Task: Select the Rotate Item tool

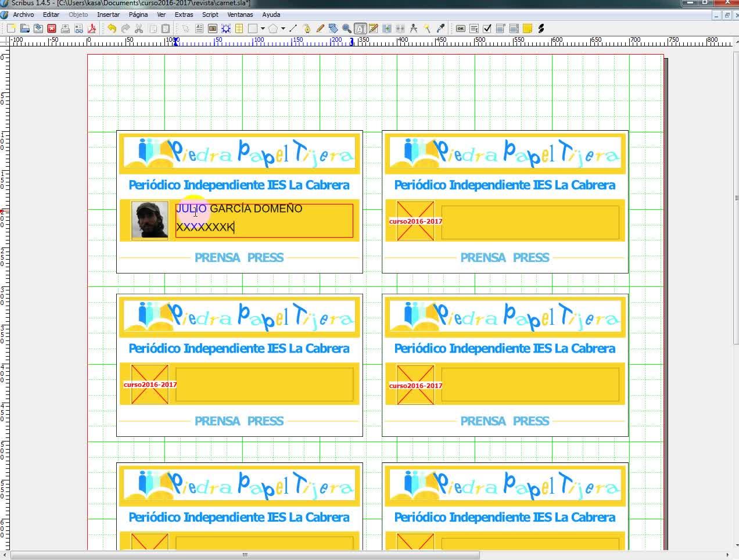Action: click(333, 28)
